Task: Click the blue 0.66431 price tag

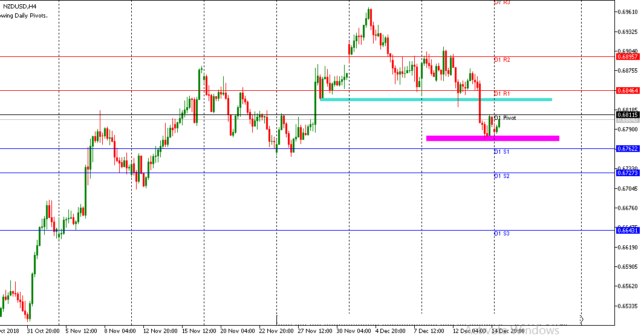Action: tap(628, 230)
